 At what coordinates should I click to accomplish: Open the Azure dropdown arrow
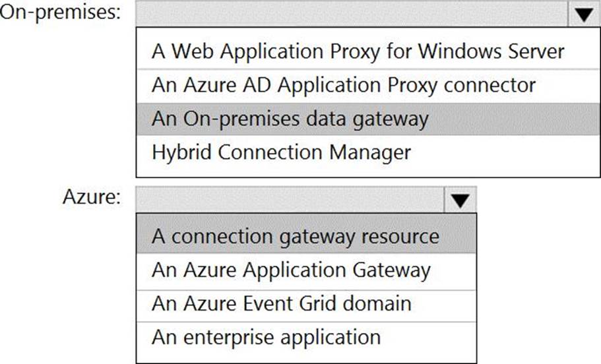pyautogui.click(x=460, y=199)
